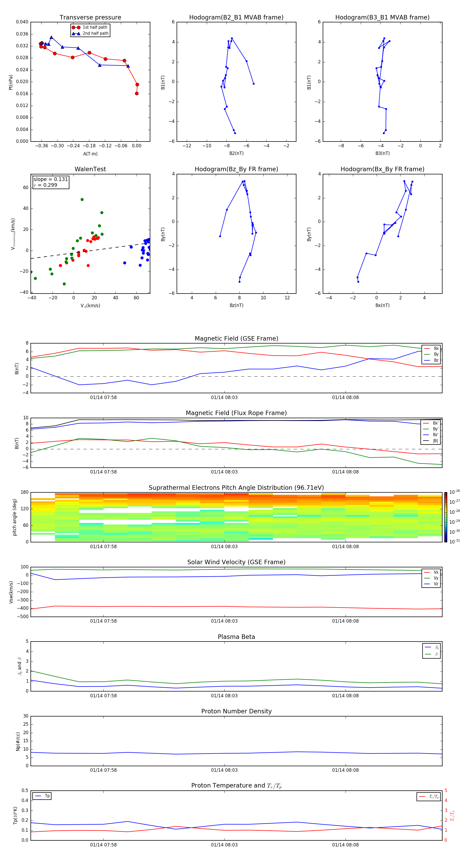Click the 'A(T·m)' x-axis label
473x868 pixels.
[x=90, y=154]
